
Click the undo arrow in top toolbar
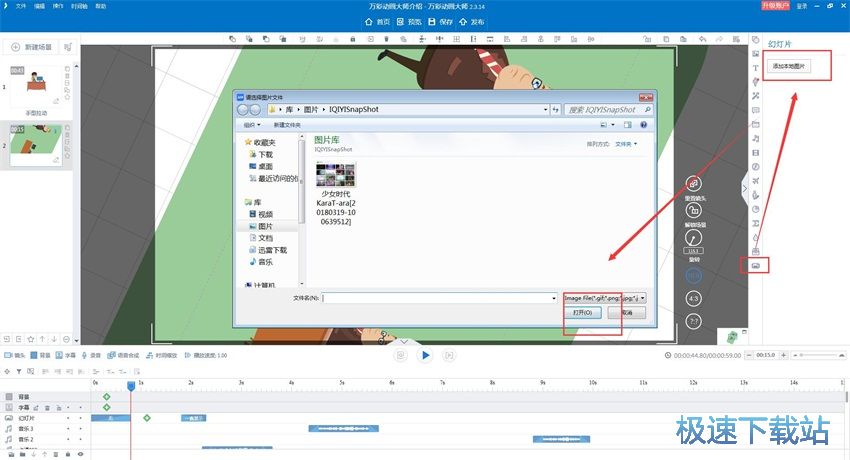tap(703, 39)
